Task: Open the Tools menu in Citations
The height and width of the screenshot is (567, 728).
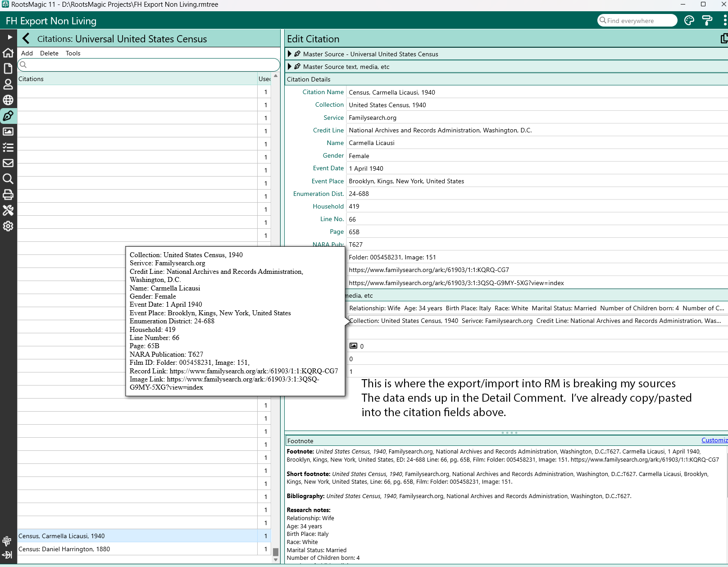Action: (x=73, y=53)
